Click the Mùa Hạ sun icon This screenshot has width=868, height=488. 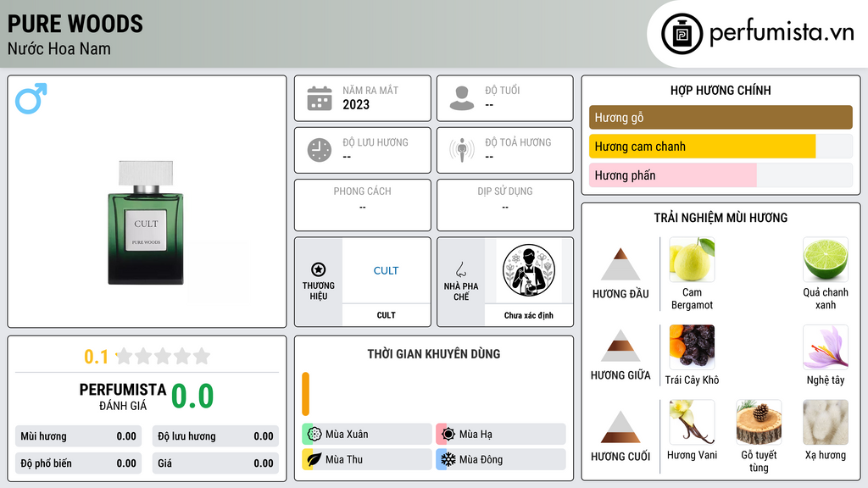448,435
